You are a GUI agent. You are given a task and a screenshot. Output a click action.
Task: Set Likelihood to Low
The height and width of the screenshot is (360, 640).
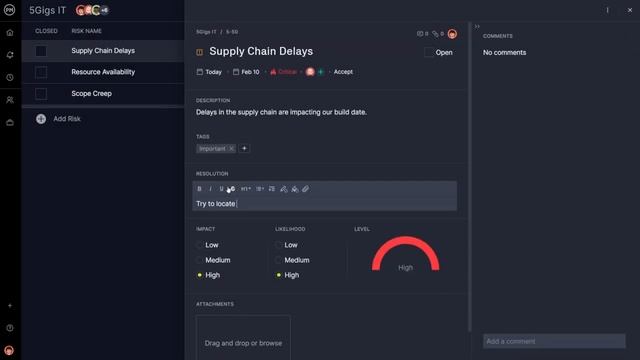pyautogui.click(x=278, y=245)
